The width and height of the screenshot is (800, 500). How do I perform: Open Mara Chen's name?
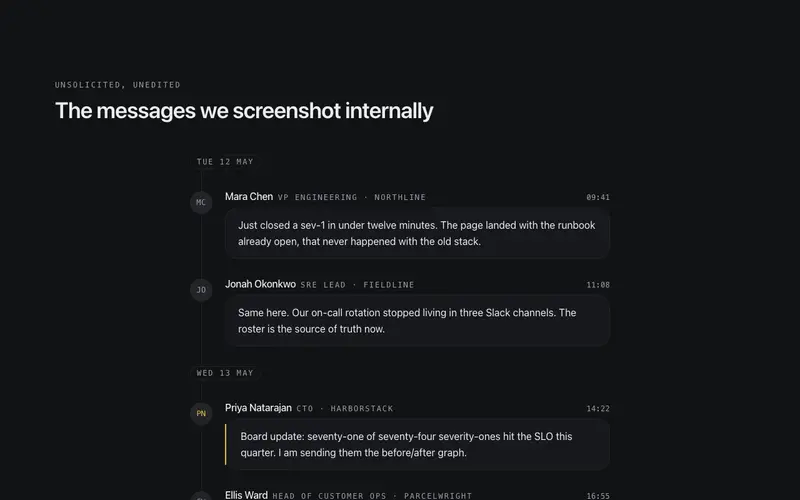pyautogui.click(x=249, y=196)
